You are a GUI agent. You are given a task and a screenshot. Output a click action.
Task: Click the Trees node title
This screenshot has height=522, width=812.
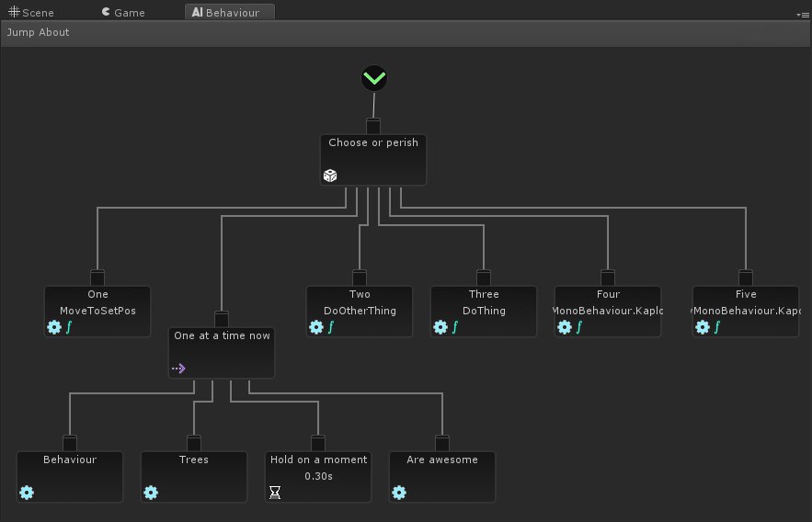194,460
